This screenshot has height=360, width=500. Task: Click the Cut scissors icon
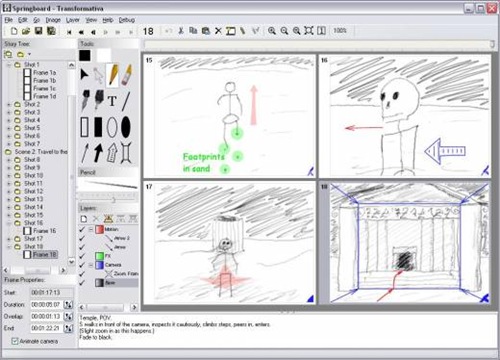181,31
